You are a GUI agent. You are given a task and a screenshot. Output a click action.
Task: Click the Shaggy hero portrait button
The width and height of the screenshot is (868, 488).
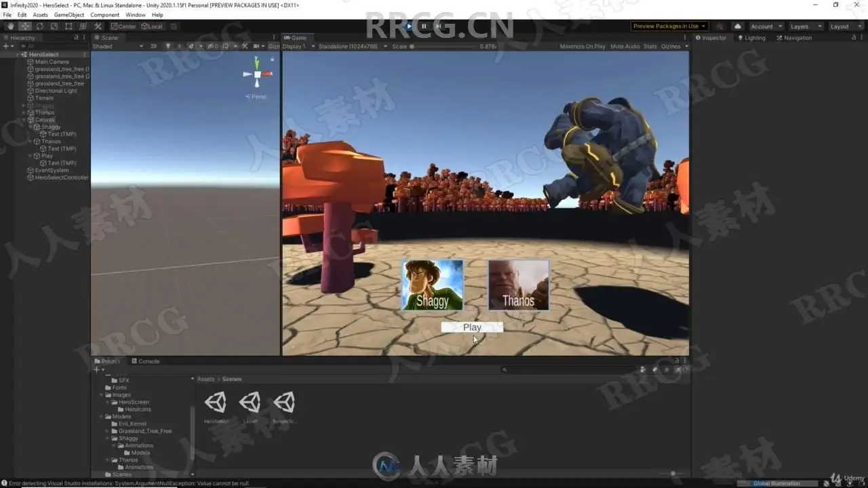click(433, 285)
